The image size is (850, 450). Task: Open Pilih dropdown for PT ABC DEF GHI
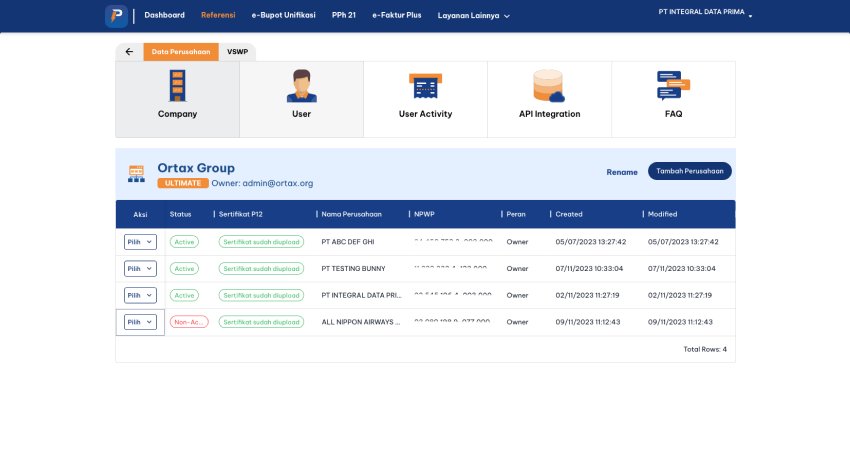tap(140, 242)
